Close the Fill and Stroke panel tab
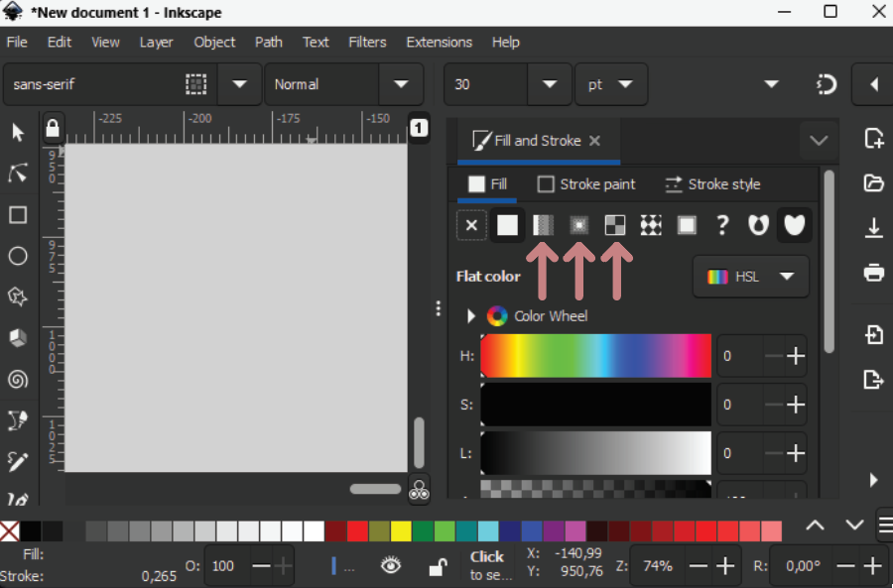Screen dimensions: 893x588 [594, 141]
